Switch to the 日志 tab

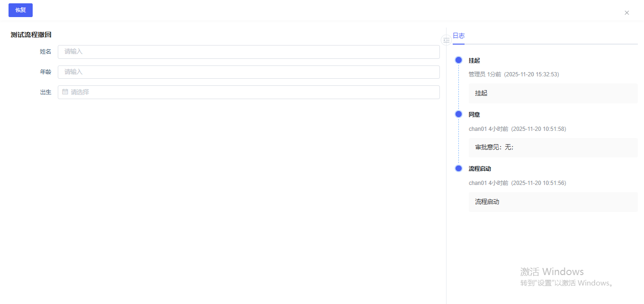coord(458,36)
